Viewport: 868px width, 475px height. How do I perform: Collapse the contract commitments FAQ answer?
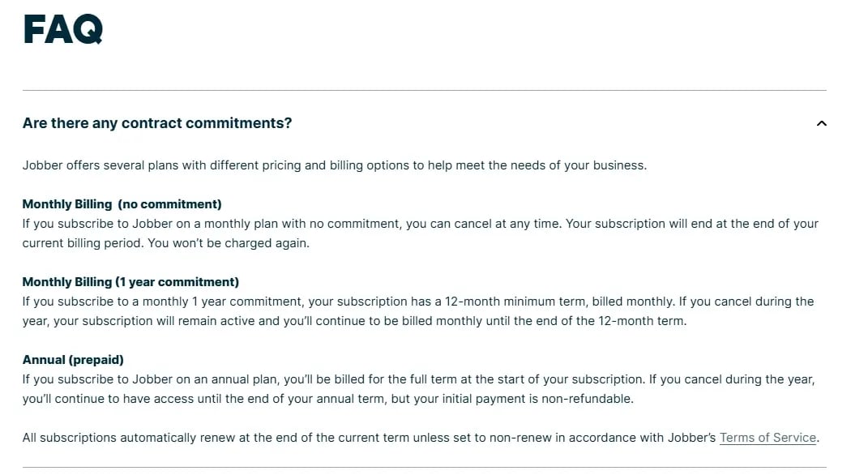click(x=821, y=123)
